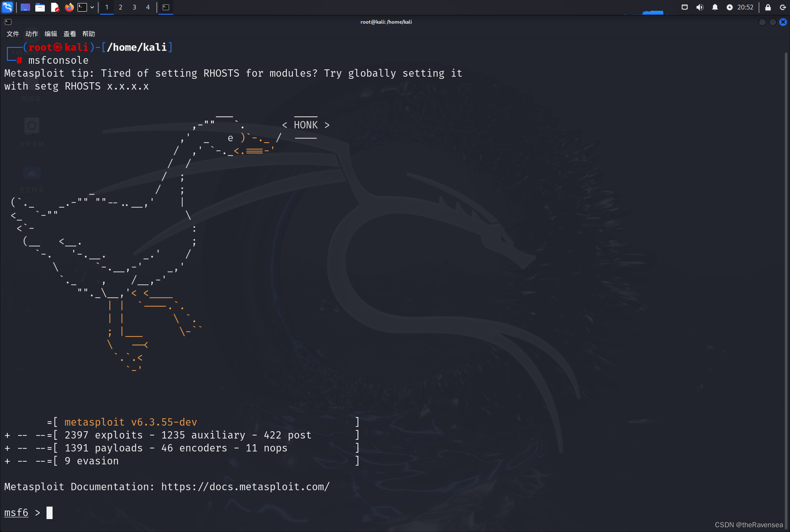Open the 查看 menu
790x532 pixels.
pyautogui.click(x=69, y=34)
